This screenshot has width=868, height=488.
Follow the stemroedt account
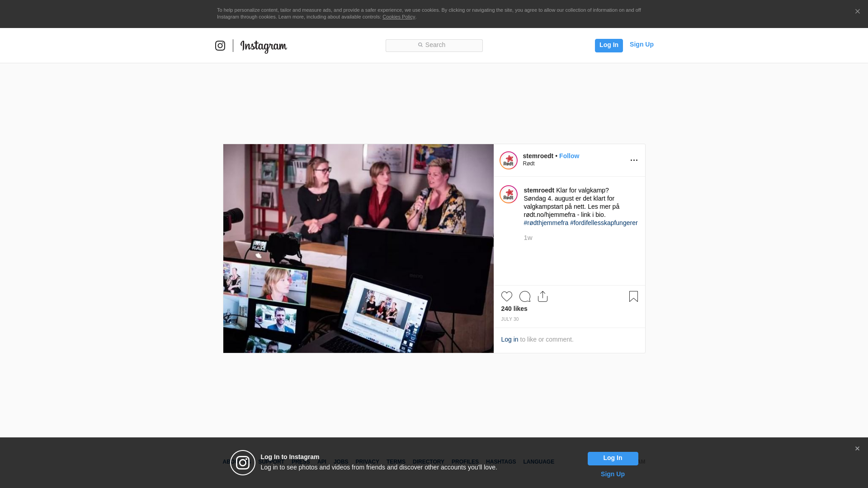pos(569,156)
